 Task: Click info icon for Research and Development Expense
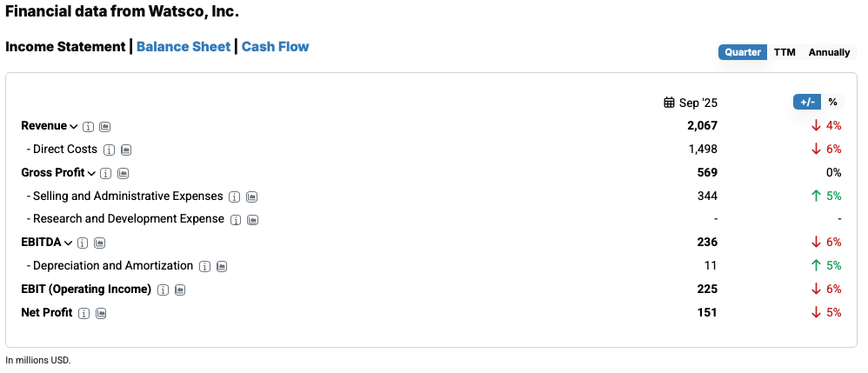[x=236, y=219]
